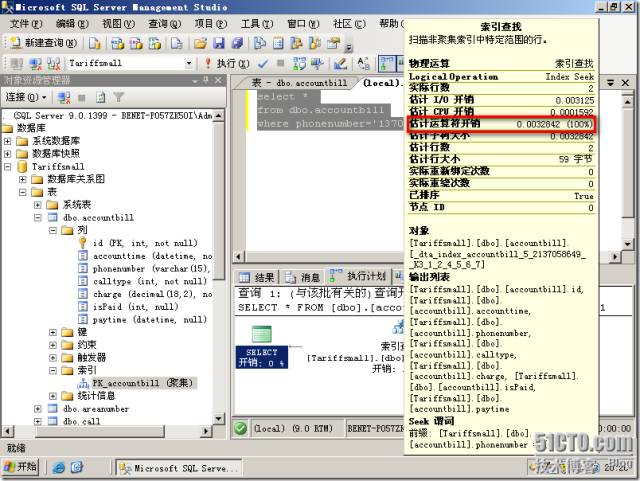The width and height of the screenshot is (640, 481).
Task: Open the Tariffsmall database dropdown
Action: tap(189, 63)
